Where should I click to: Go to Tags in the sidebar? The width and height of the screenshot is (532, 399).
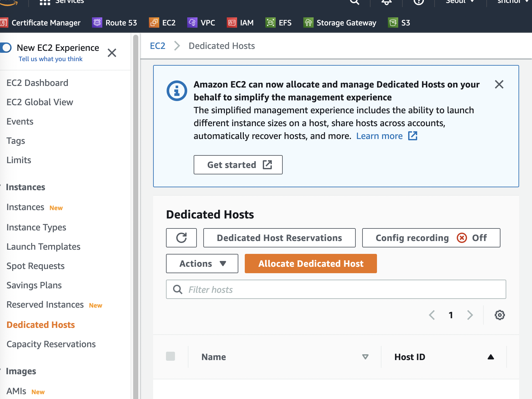(x=16, y=141)
